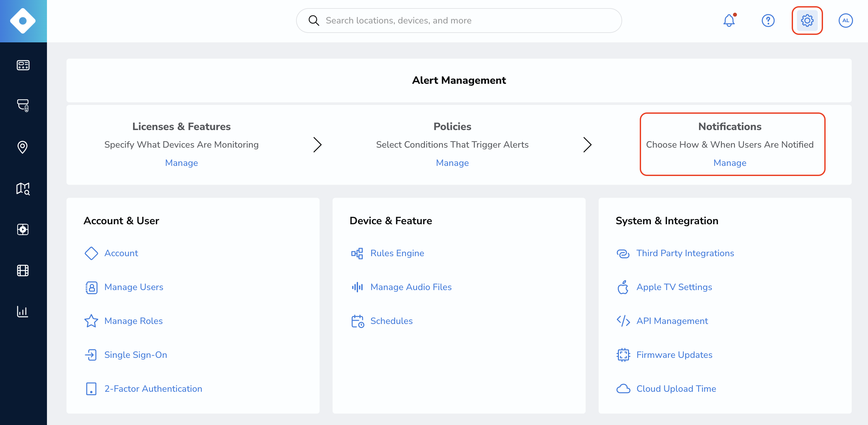Open Manage Users

(134, 287)
